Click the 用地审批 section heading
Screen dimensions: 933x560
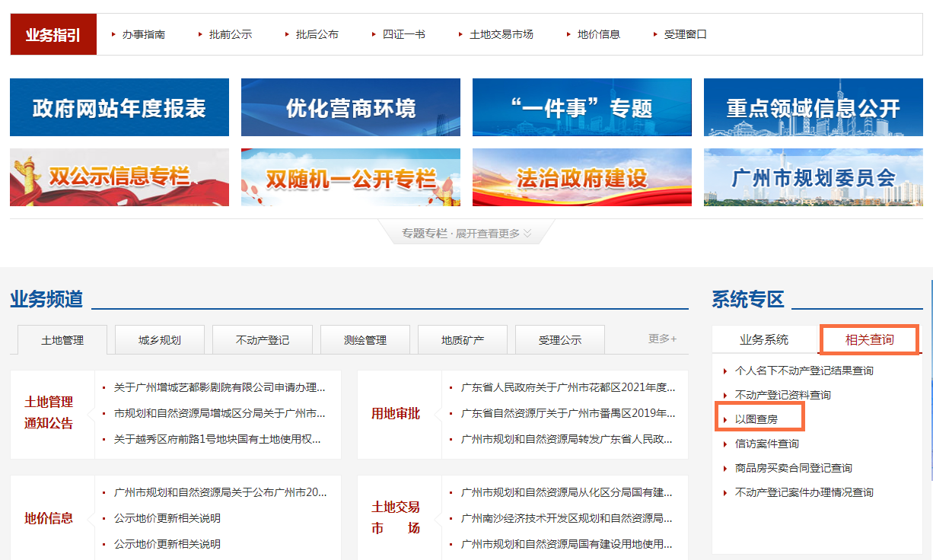coord(396,414)
